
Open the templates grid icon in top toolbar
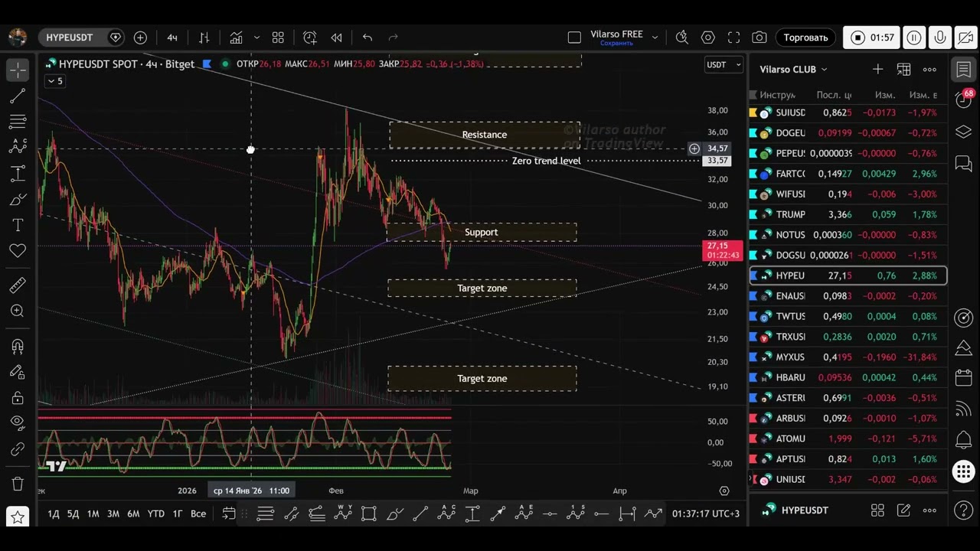pos(278,37)
